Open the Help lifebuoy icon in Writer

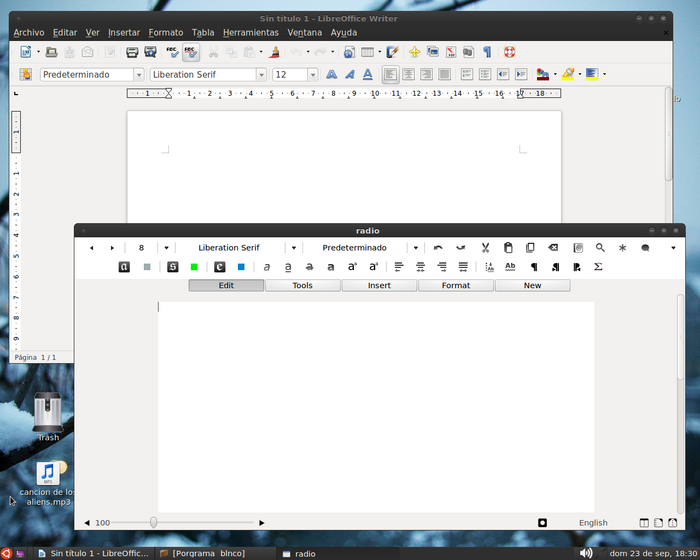(509, 52)
